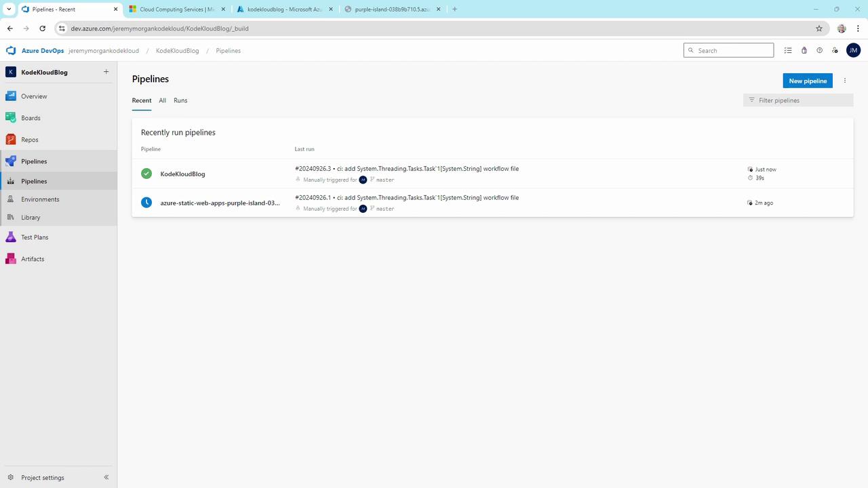Screen dimensions: 868x488
Task: Open Environments under Pipelines
Action: click(40, 199)
